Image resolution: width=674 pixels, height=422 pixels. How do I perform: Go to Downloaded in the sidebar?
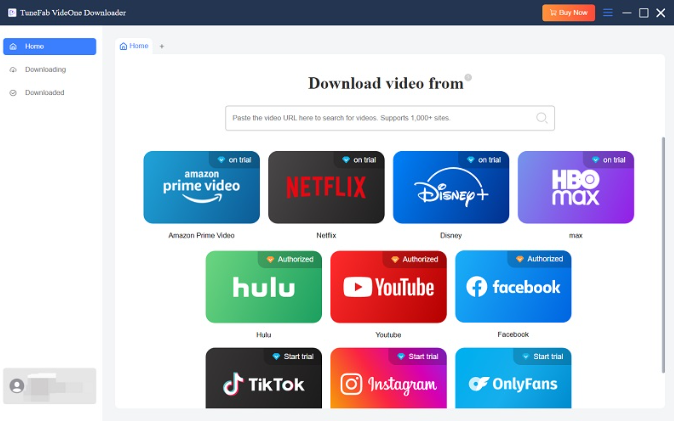49,93
